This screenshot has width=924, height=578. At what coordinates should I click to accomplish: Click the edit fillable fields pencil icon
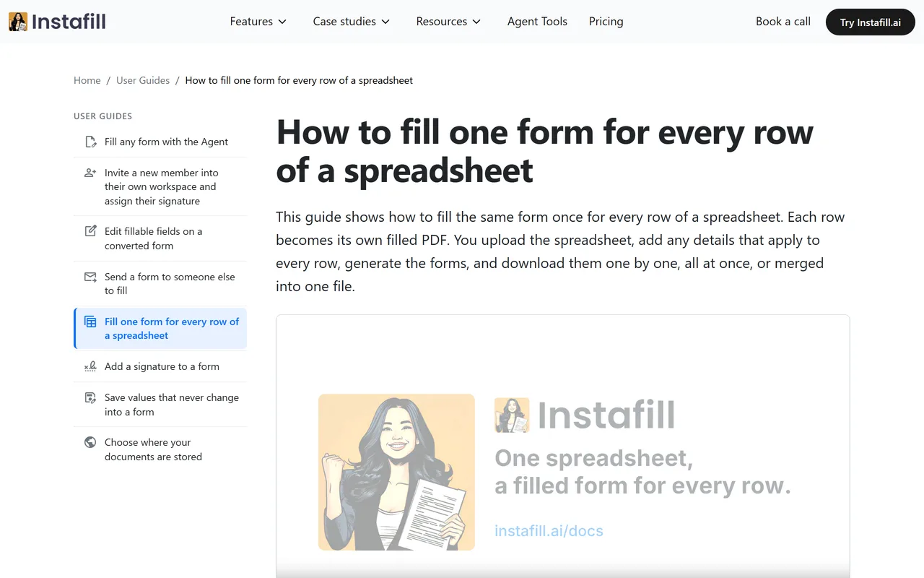(x=90, y=231)
